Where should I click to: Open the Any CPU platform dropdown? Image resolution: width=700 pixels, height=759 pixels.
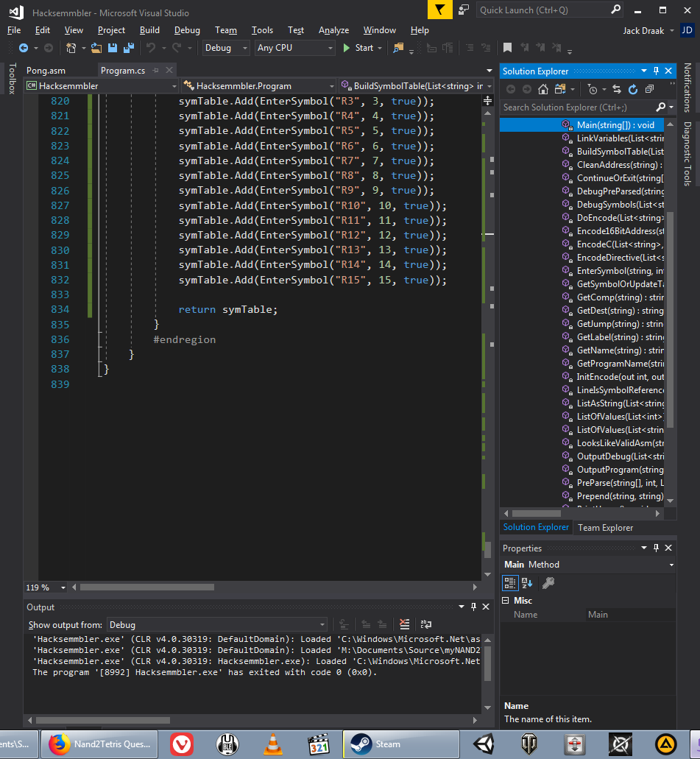tap(294, 48)
